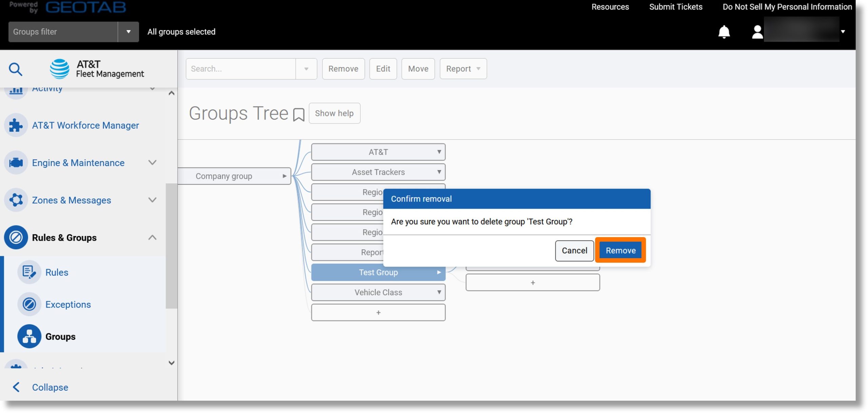Expand the Activity section chevron
868x413 pixels.
(x=153, y=89)
